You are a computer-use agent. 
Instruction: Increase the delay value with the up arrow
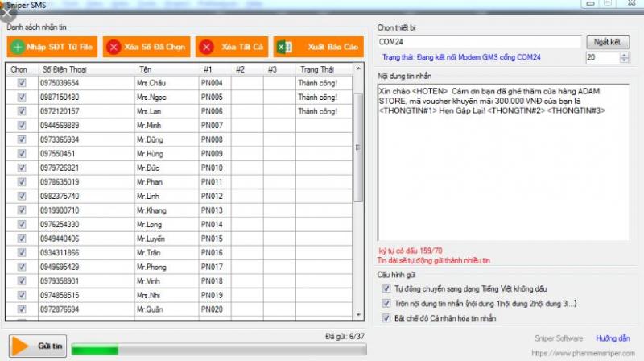click(x=625, y=55)
